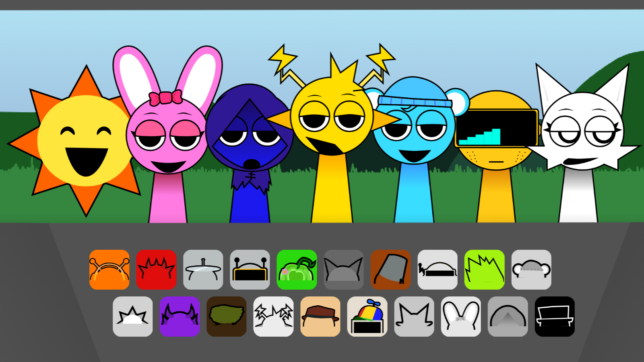The height and width of the screenshot is (362, 644).
Task: Select the brown fedora hat sound icon
Action: click(x=320, y=316)
